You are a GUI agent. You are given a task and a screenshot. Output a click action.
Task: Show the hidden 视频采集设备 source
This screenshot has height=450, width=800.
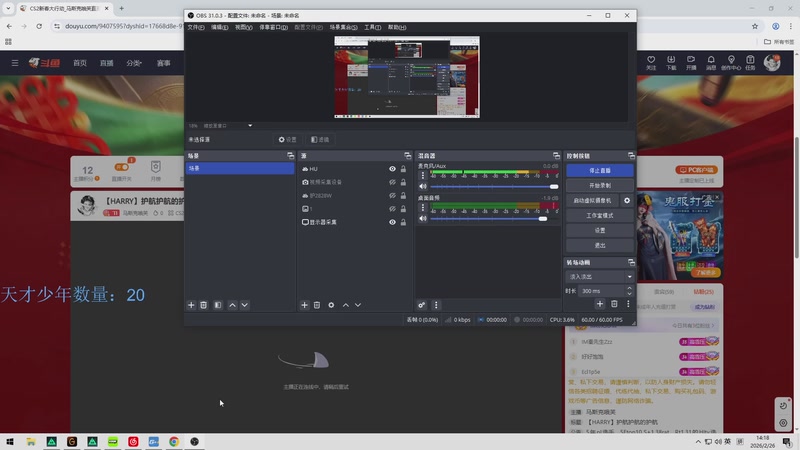click(392, 182)
